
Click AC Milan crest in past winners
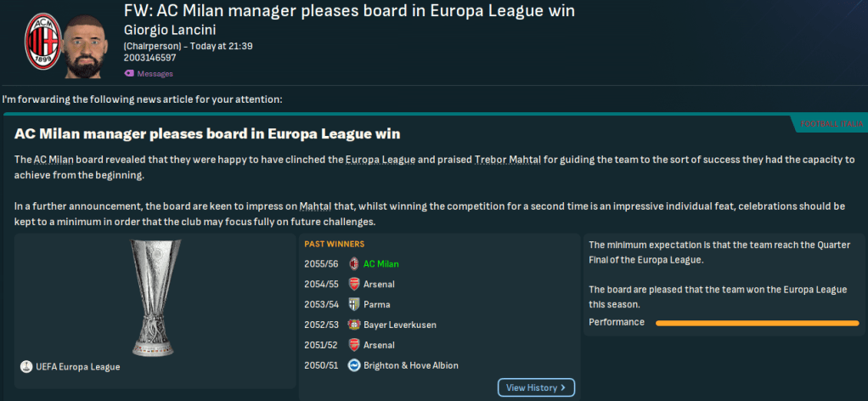pos(354,264)
